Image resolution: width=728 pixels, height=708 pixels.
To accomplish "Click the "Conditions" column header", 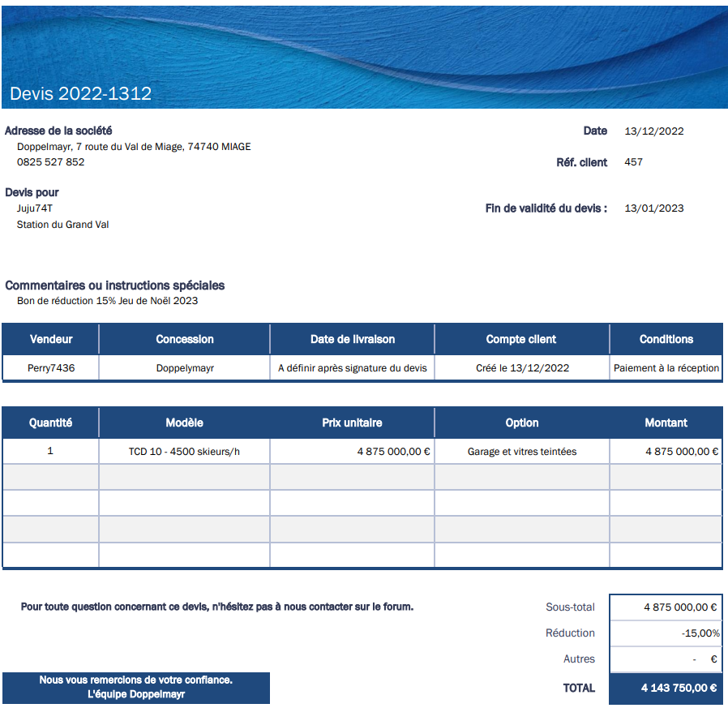I will tap(666, 339).
